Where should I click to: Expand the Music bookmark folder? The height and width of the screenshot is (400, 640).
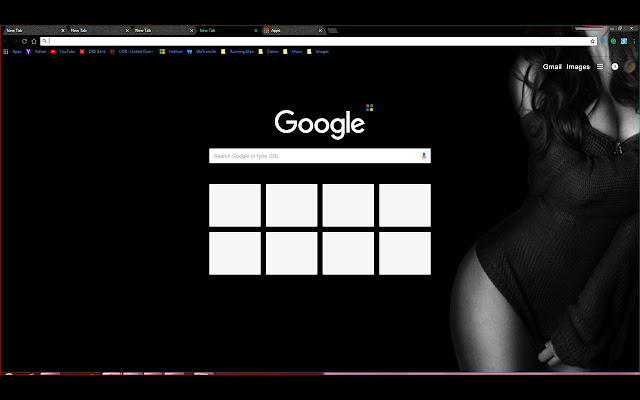(293, 51)
